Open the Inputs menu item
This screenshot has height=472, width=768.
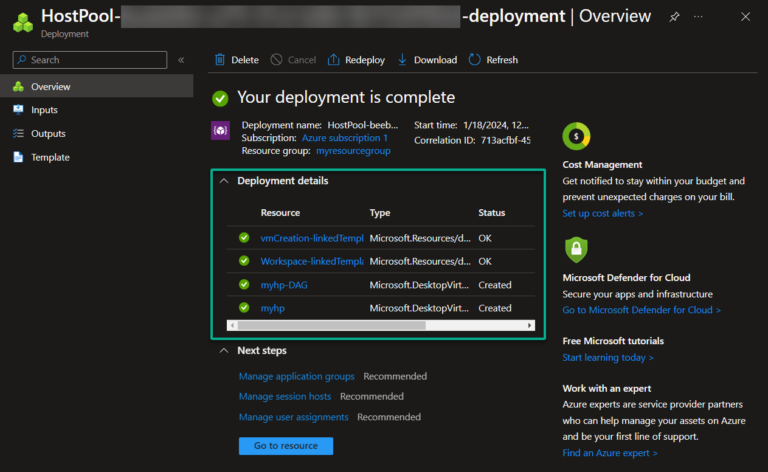click(44, 110)
